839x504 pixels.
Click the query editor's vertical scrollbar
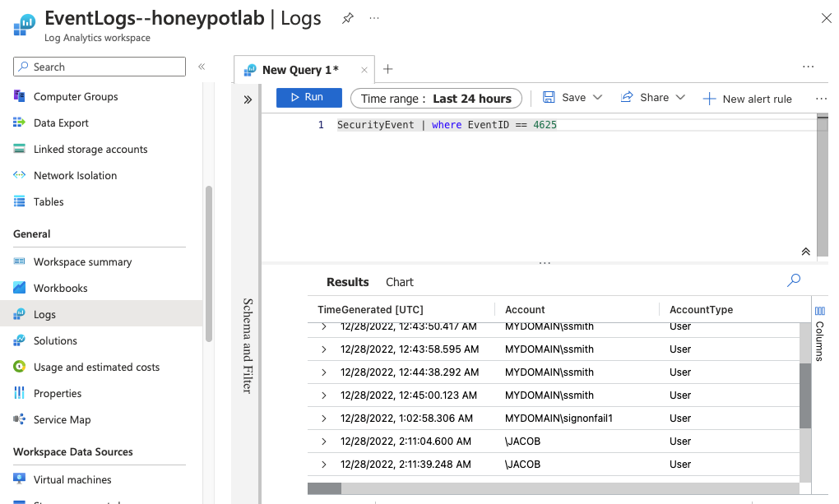[x=823, y=186]
